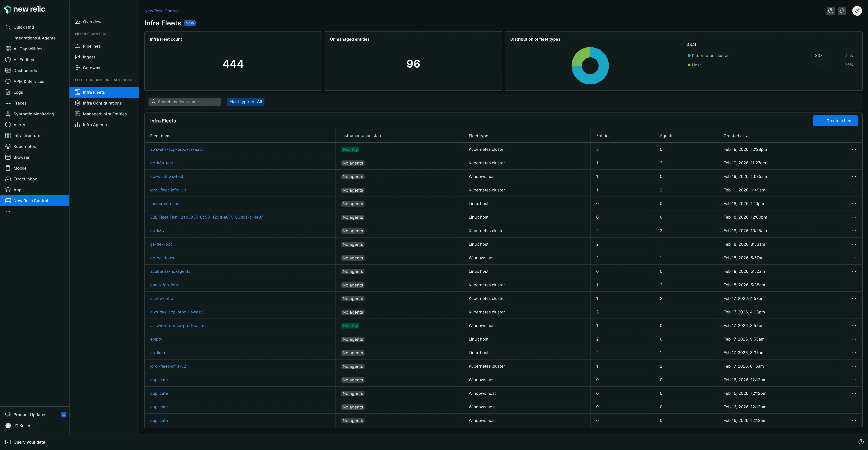Open actions menu for the do-k8s fleet
The width and height of the screenshot is (868, 450).
(x=854, y=231)
